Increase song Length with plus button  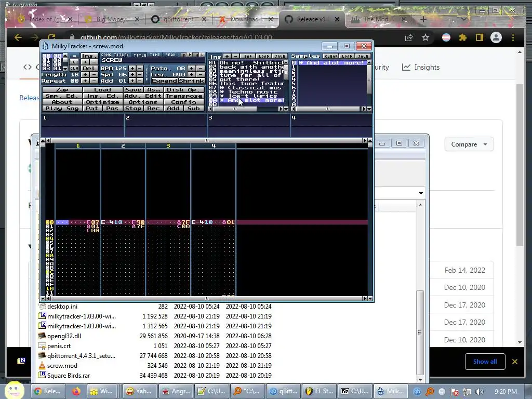[85, 74]
